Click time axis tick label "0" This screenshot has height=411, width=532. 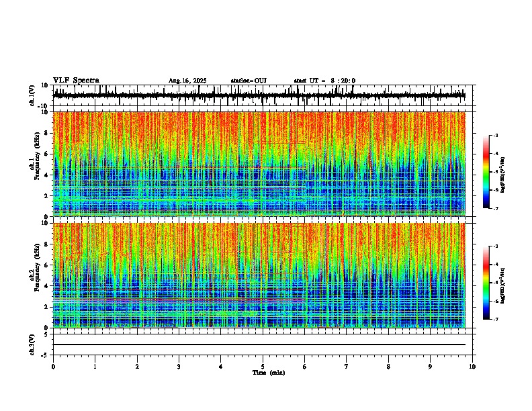(53, 367)
